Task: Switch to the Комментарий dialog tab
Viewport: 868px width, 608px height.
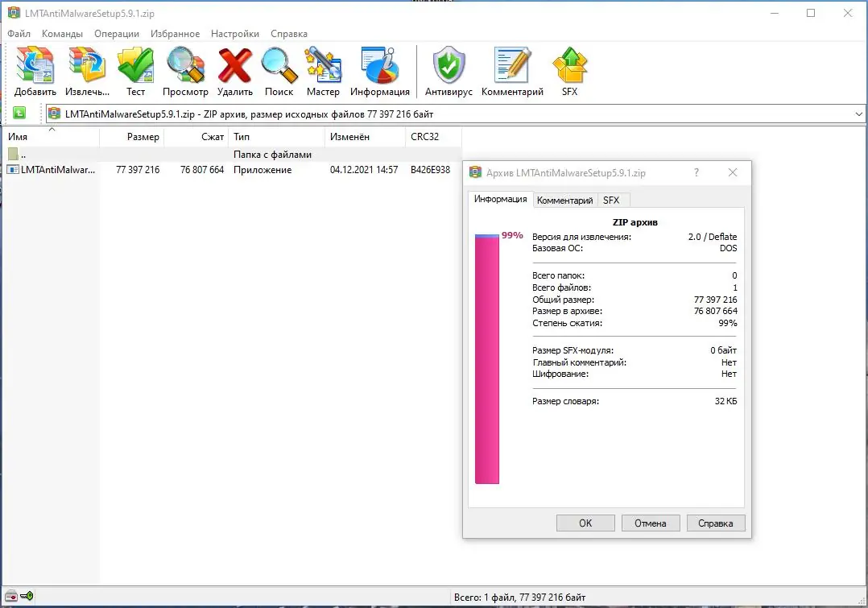Action: point(564,201)
